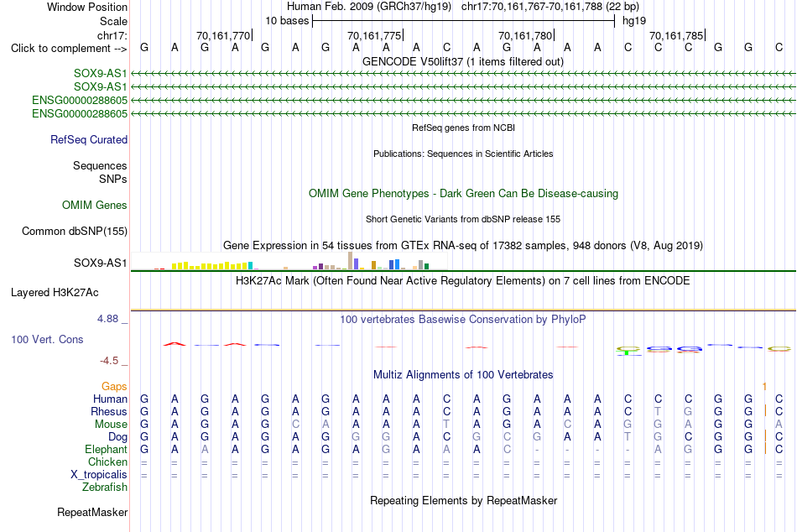Image resolution: width=797 pixels, height=532 pixels.
Task: Click the chr17: ruler label
Action: pos(112,35)
